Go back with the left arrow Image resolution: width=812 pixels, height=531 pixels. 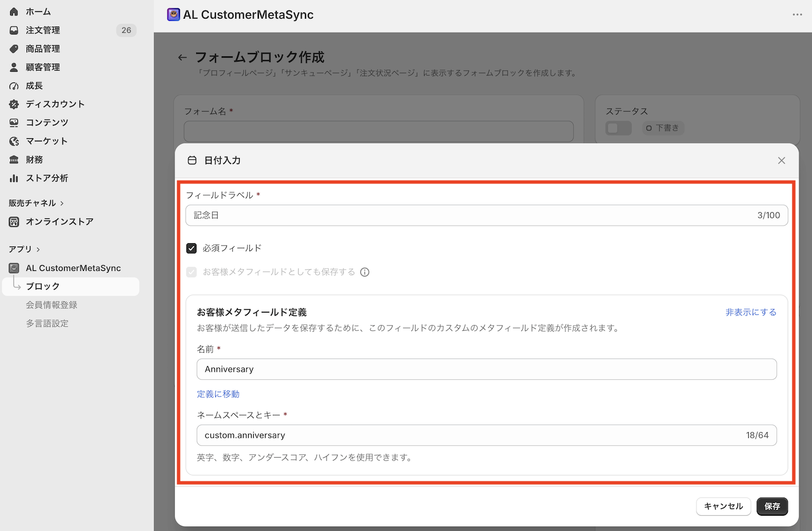(x=182, y=57)
